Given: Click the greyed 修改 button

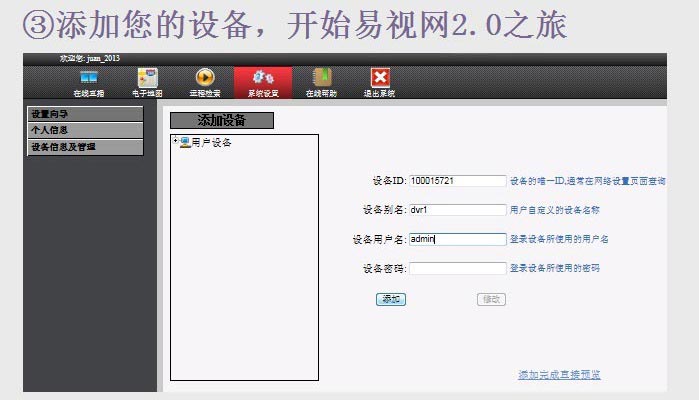Looking at the screenshot, I should coord(491,299).
